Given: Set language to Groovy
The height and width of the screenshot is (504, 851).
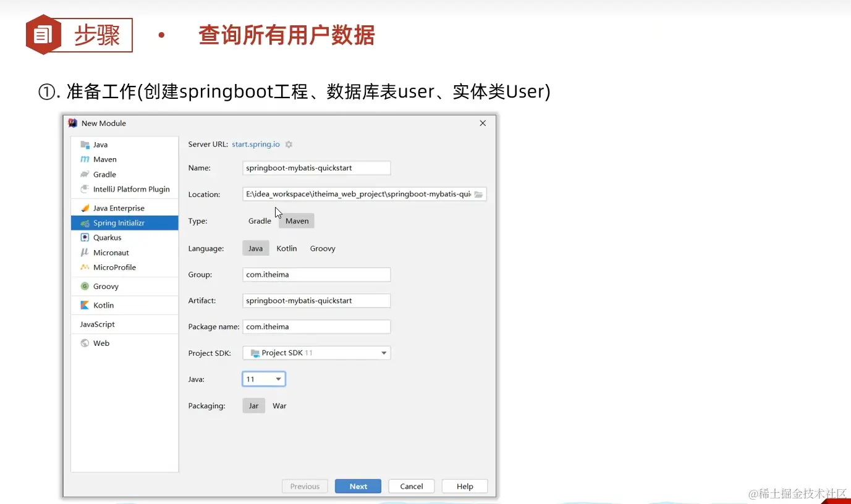Looking at the screenshot, I should (x=323, y=248).
